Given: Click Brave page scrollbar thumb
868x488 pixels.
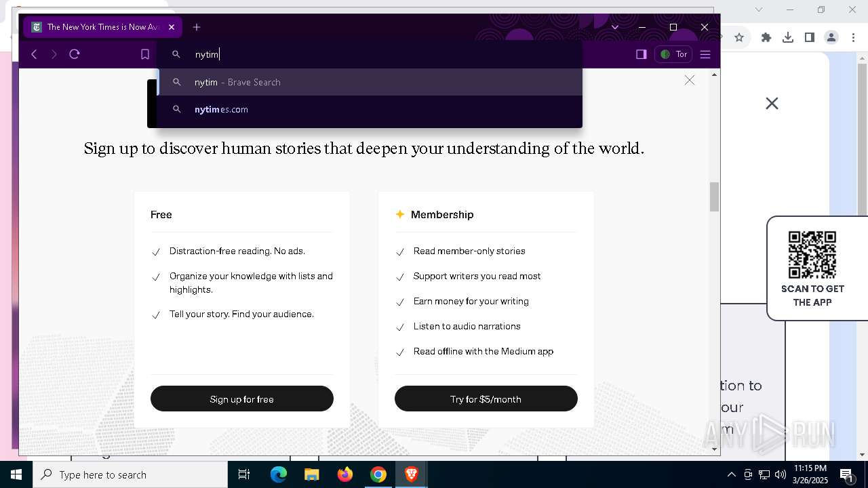Looking at the screenshot, I should 714,197.
